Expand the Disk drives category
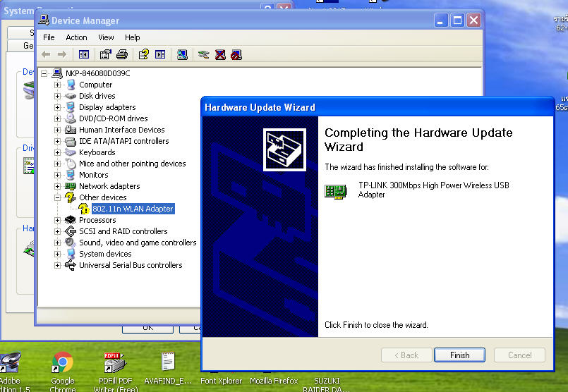The width and height of the screenshot is (568, 392). pyautogui.click(x=57, y=96)
